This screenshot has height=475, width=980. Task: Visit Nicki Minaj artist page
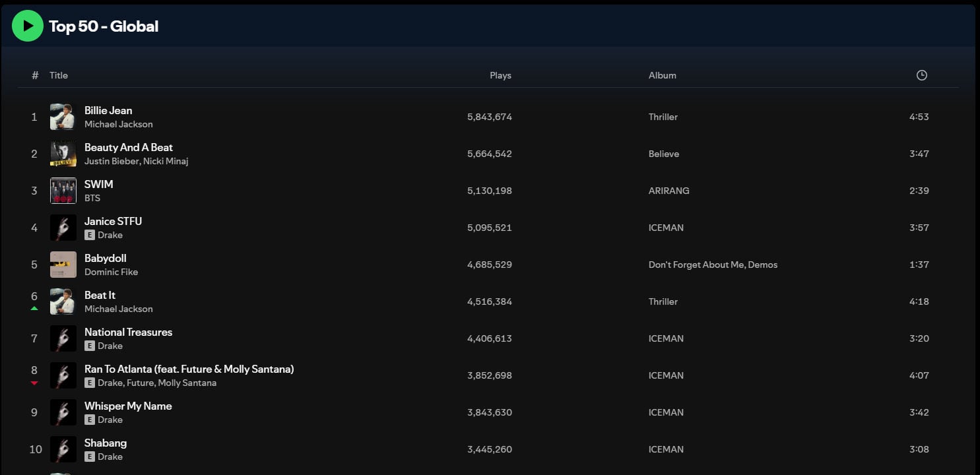pyautogui.click(x=166, y=161)
